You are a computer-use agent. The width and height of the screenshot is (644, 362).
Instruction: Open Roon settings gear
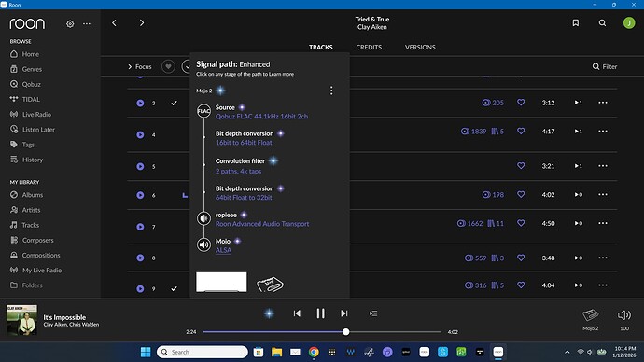(x=70, y=24)
